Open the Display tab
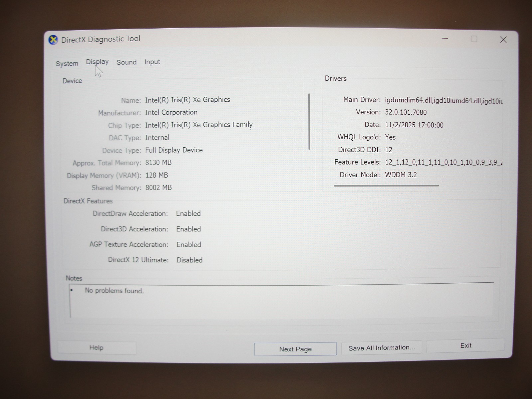This screenshot has width=532, height=399. point(97,62)
